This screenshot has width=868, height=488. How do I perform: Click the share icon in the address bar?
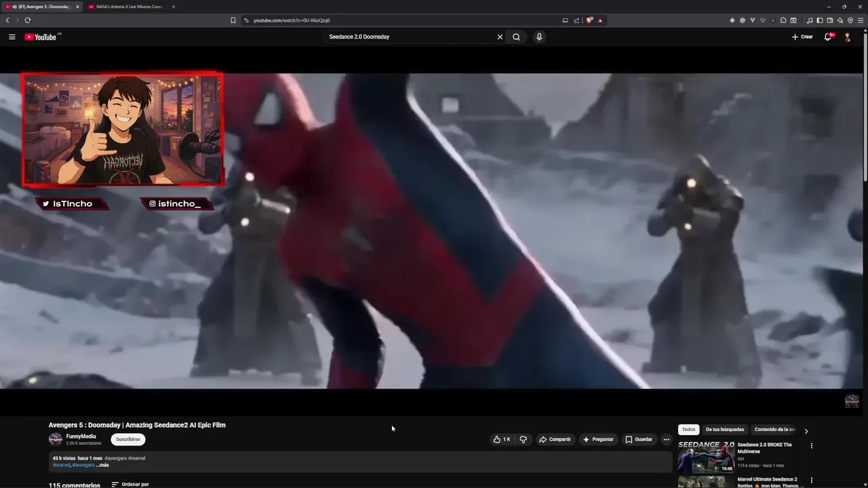pyautogui.click(x=576, y=20)
